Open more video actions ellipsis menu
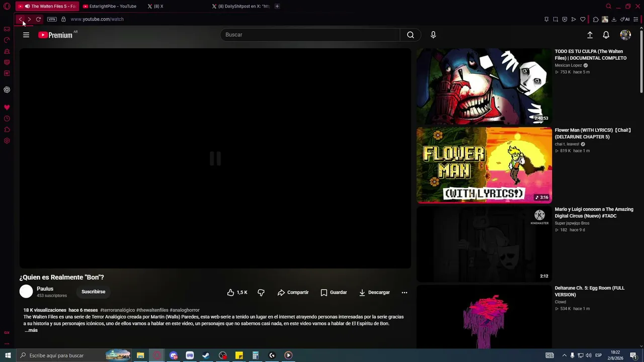 pos(405,292)
